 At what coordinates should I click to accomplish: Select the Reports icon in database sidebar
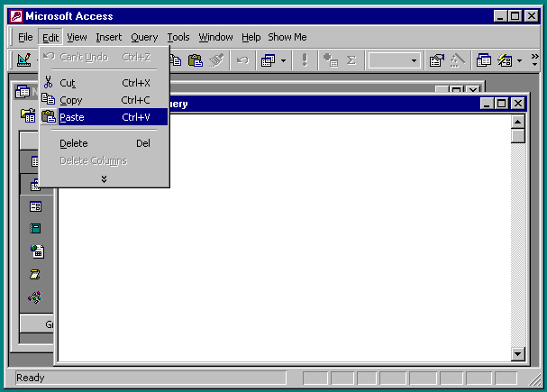tap(35, 228)
